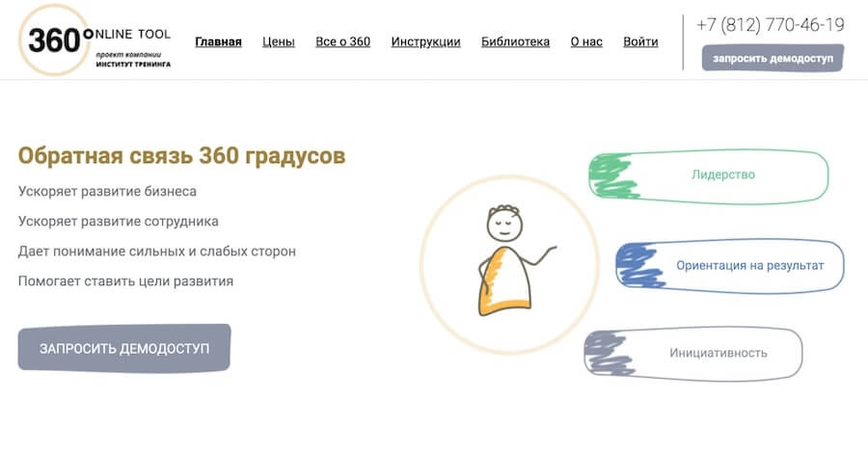This screenshot has height=454, width=868.
Task: Open the Библиотека menu link
Action: [x=515, y=41]
